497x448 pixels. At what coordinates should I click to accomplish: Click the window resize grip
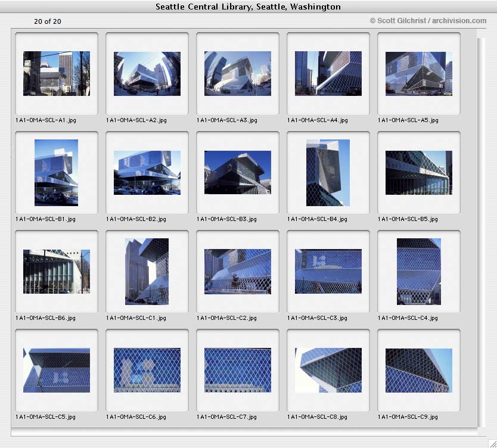tap(492, 443)
